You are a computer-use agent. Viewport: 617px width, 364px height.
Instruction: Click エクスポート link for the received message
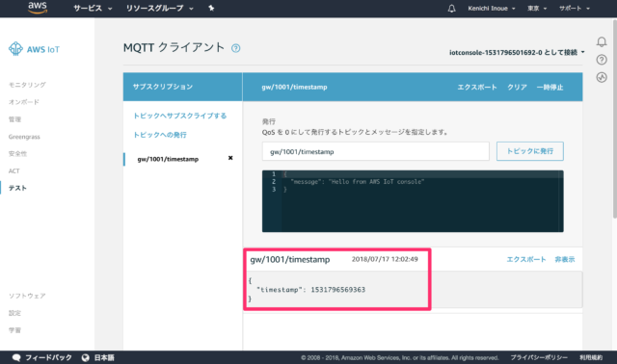[x=526, y=259]
